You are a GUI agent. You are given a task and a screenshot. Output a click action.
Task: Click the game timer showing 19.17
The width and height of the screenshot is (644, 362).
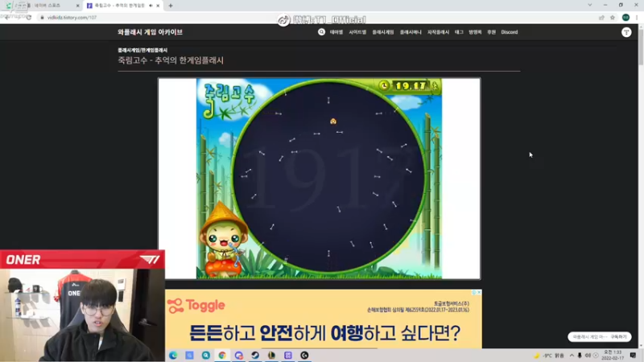pos(410,86)
